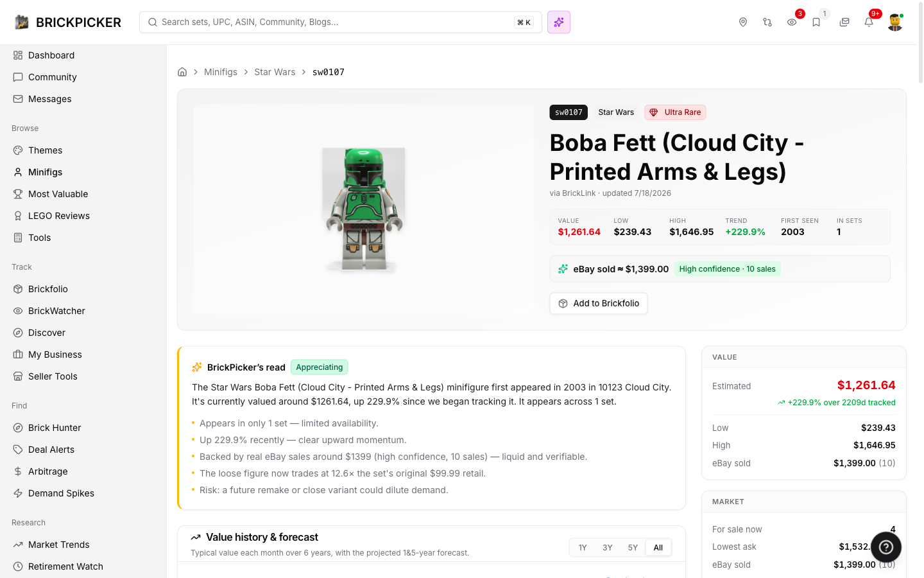Open the help question mark bubble
This screenshot has height=578, width=924.
click(886, 547)
